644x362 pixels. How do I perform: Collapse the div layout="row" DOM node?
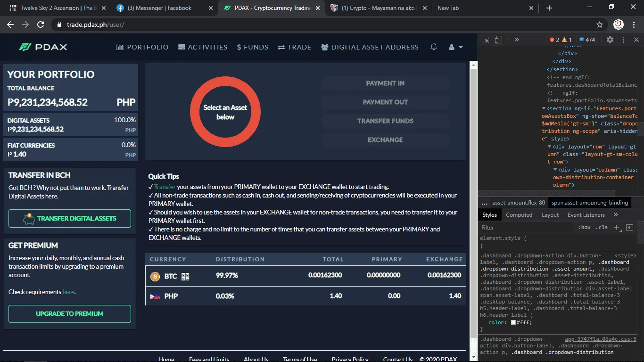point(549,147)
